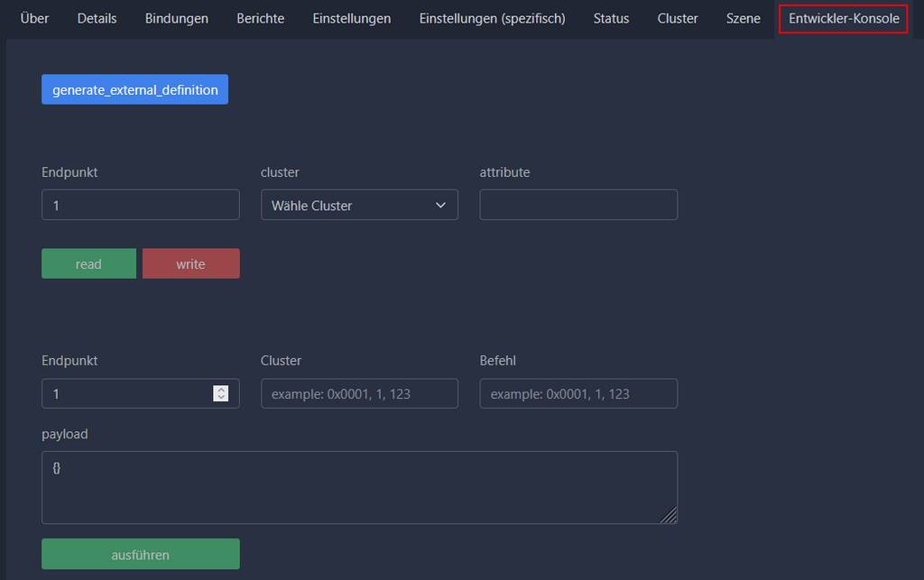924x580 pixels.
Task: Click the attribute input field
Action: click(577, 205)
